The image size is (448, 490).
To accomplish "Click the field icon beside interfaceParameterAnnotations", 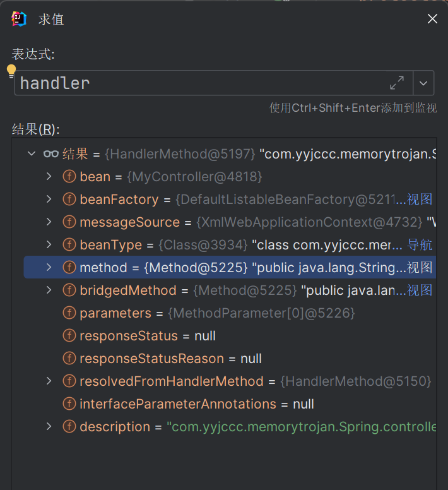I will (69, 404).
